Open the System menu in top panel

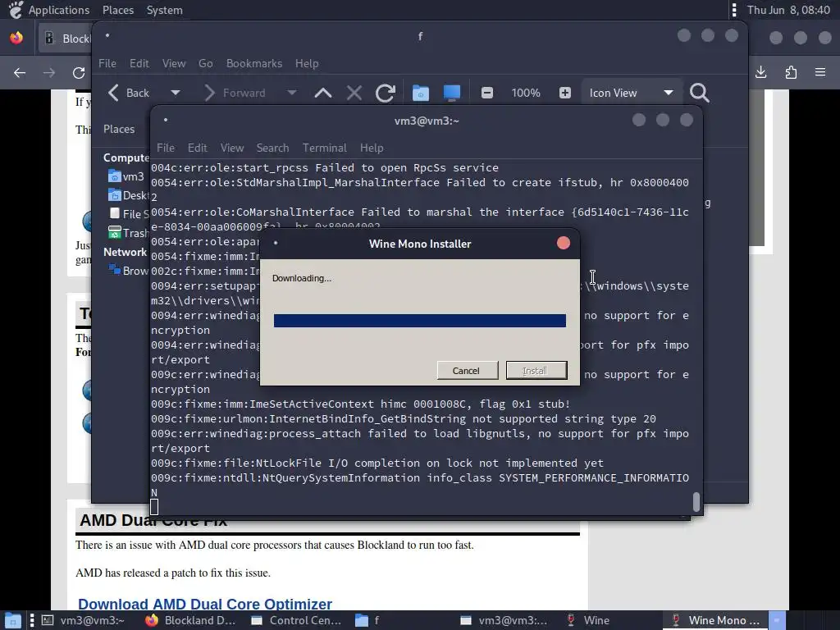pyautogui.click(x=164, y=10)
